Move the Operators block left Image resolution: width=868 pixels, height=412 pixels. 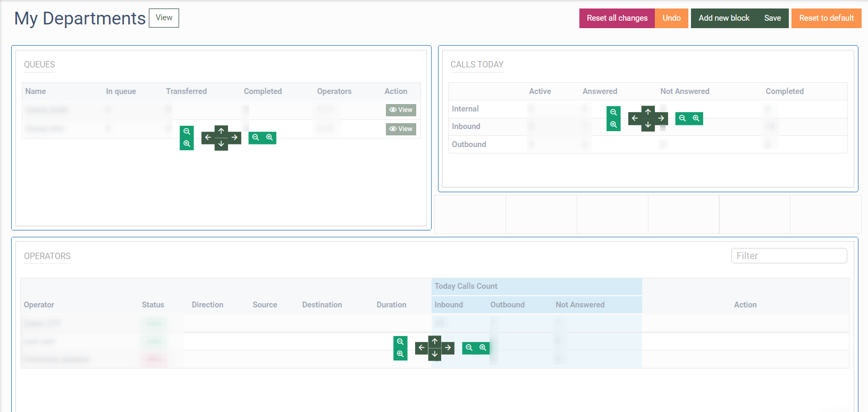tap(422, 348)
